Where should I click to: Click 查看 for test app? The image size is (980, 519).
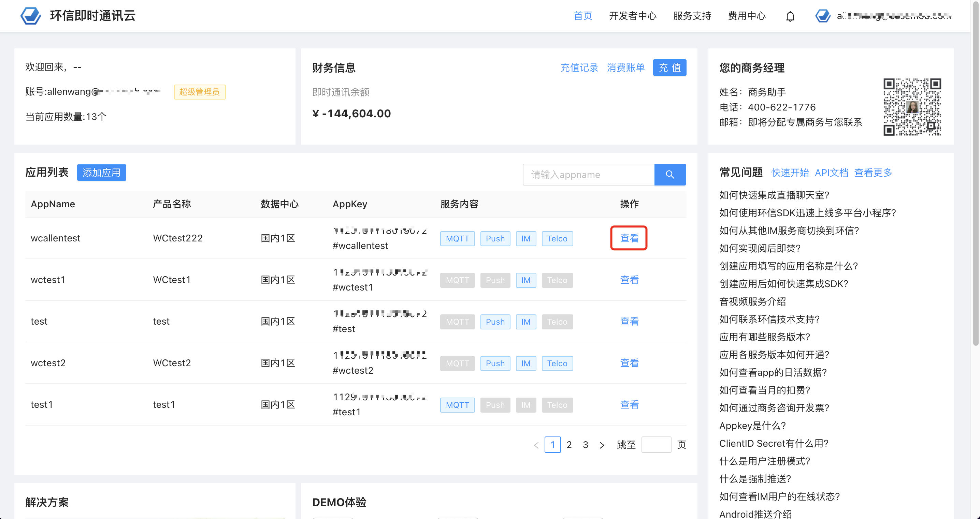(629, 321)
